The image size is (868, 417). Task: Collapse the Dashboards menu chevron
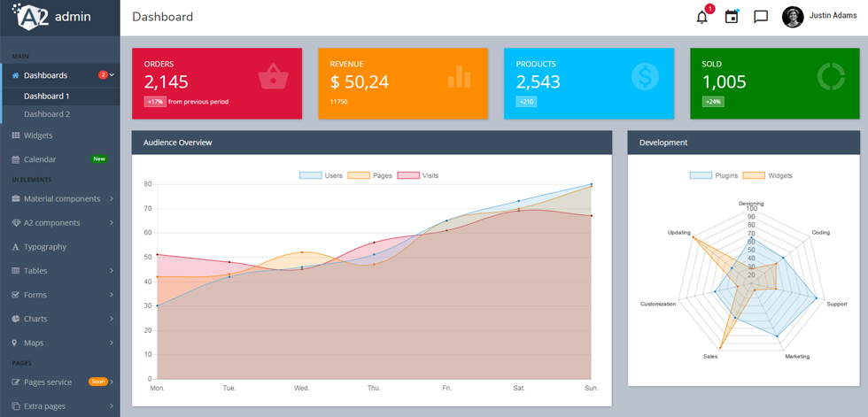112,75
